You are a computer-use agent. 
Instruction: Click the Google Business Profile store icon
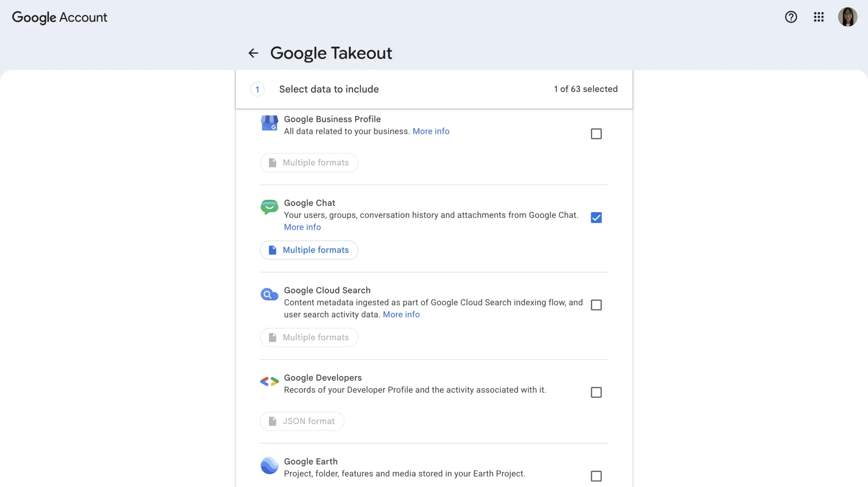(269, 123)
